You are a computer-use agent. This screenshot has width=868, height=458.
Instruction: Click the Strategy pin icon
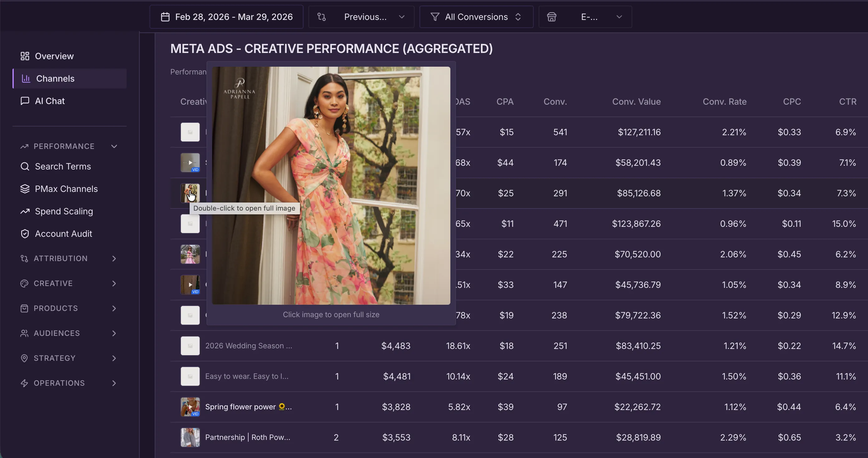(x=24, y=358)
